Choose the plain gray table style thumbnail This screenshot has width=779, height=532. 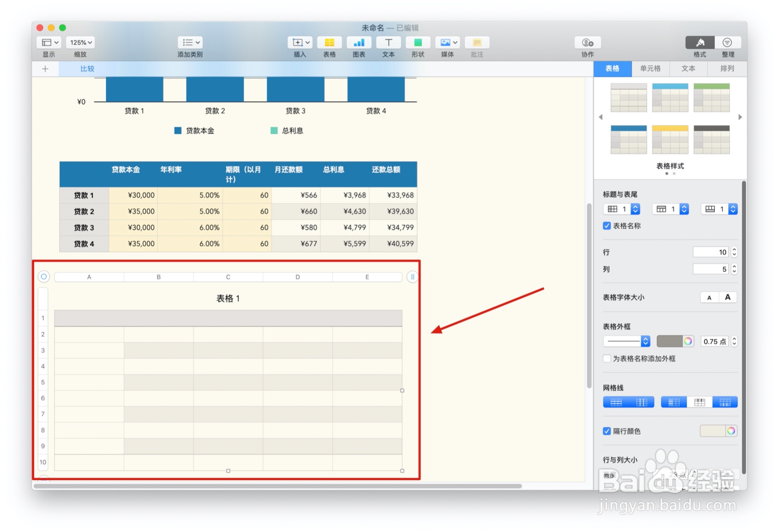(629, 97)
